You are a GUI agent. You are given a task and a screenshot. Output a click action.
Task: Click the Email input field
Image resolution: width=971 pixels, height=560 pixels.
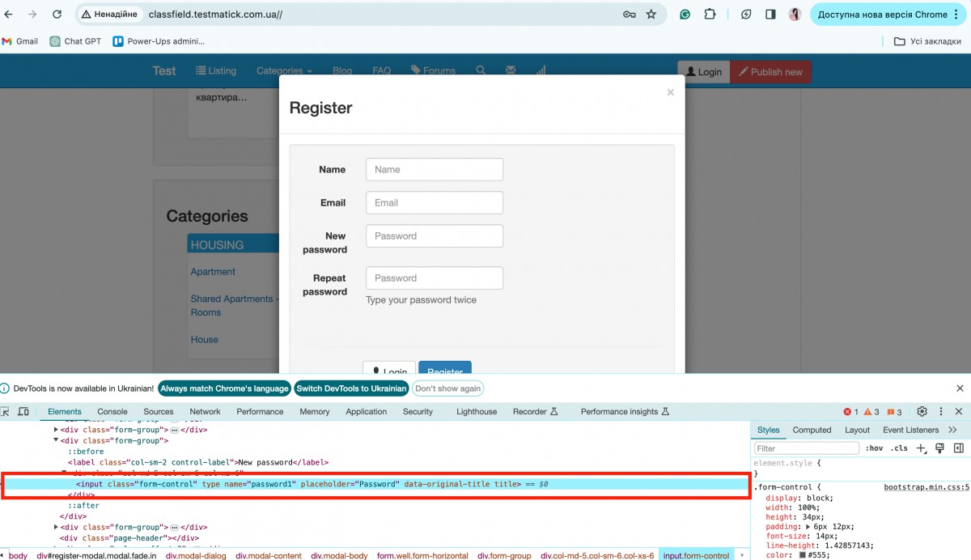(435, 202)
